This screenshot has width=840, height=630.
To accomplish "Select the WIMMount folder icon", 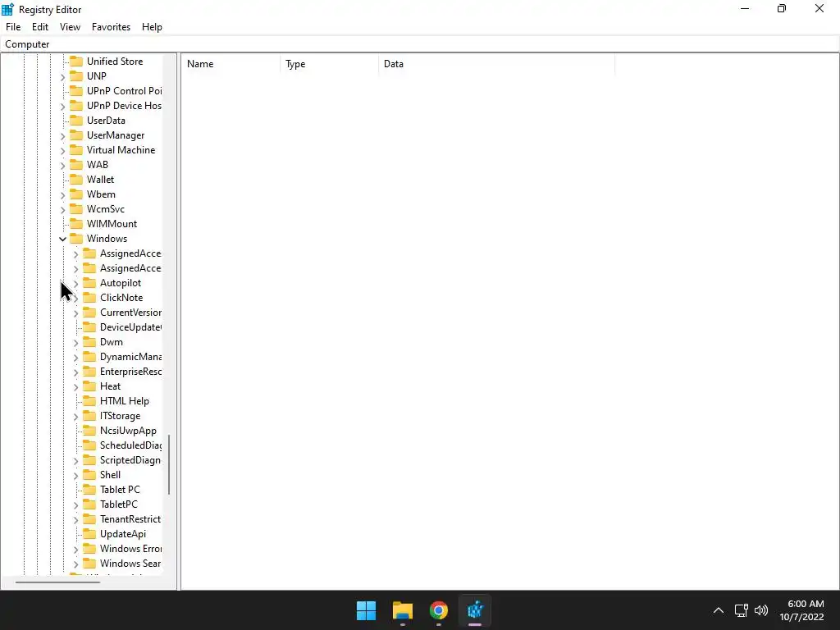I will coord(76,223).
